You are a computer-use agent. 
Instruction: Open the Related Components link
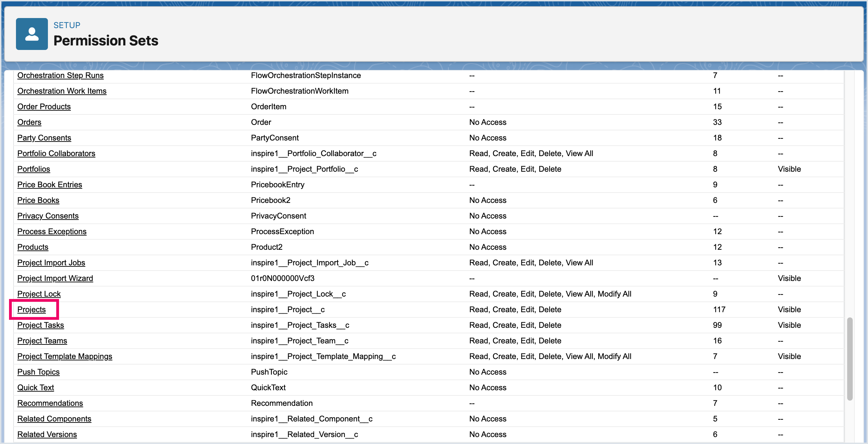click(x=54, y=419)
